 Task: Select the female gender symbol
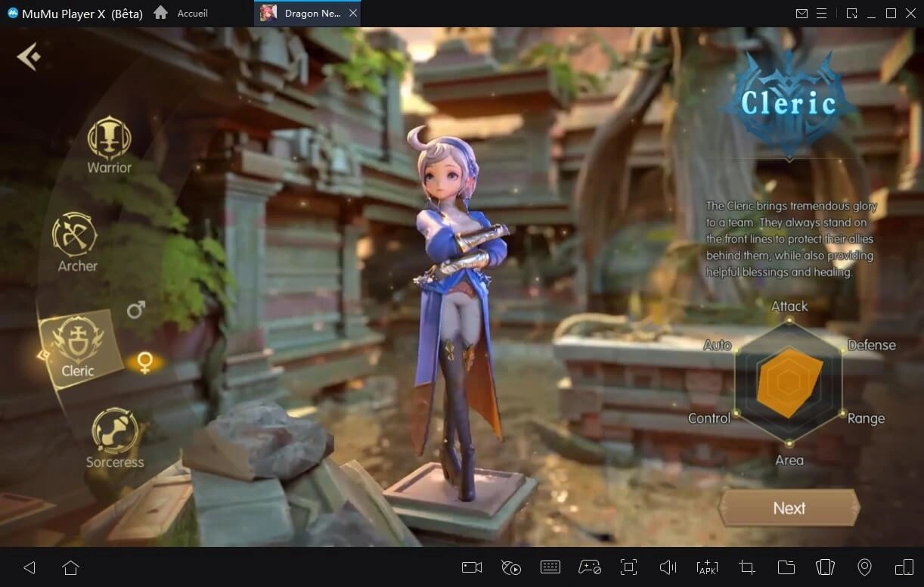coord(144,362)
